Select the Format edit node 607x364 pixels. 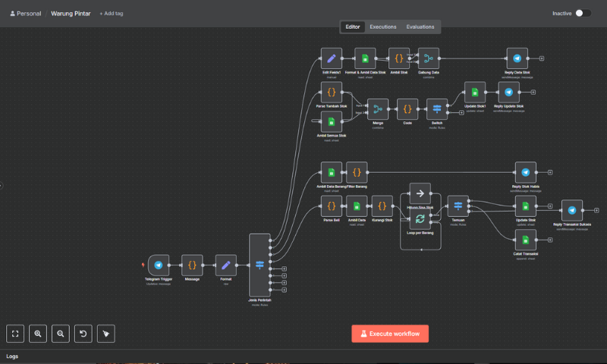click(x=225, y=265)
